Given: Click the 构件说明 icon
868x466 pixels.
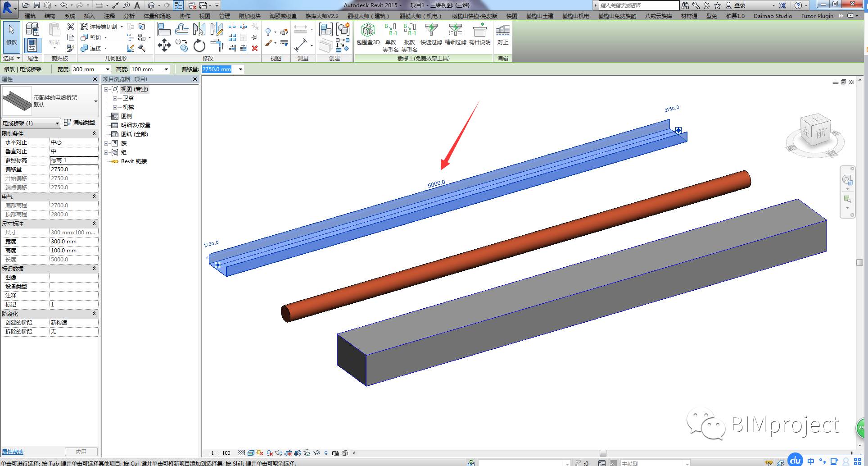Looking at the screenshot, I should point(479,34).
